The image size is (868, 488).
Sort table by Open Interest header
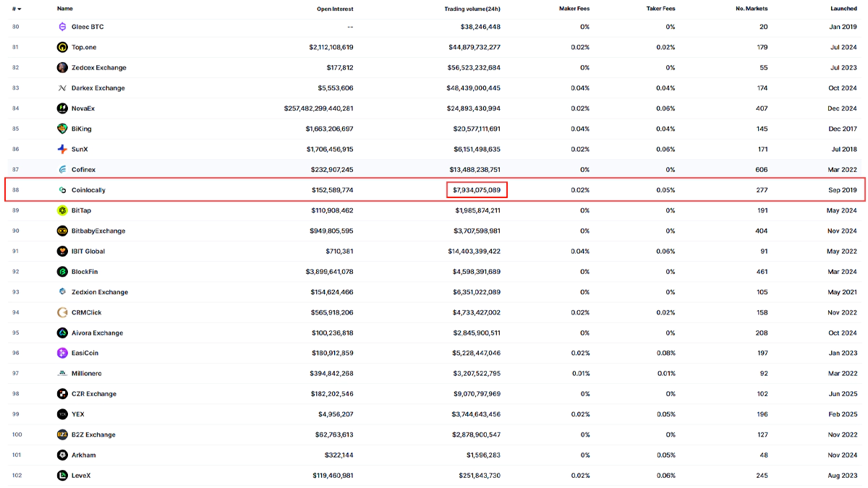[335, 9]
